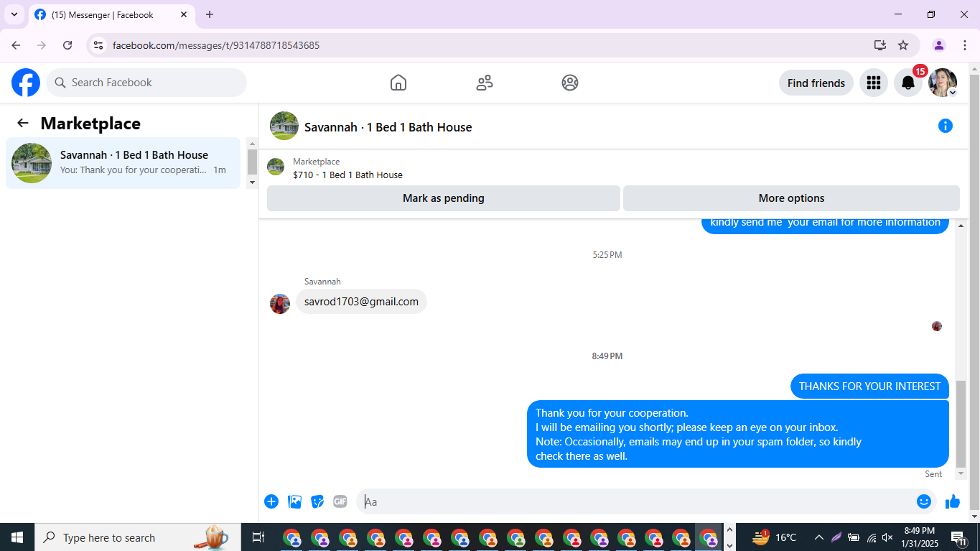Viewport: 980px width, 551px height.
Task: Open the emoji picker
Action: (x=924, y=501)
